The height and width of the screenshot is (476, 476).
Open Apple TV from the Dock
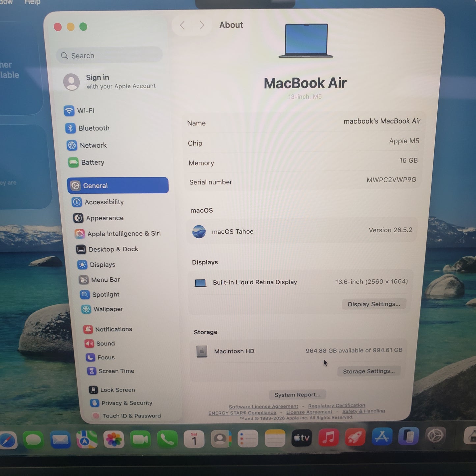pos(301,438)
